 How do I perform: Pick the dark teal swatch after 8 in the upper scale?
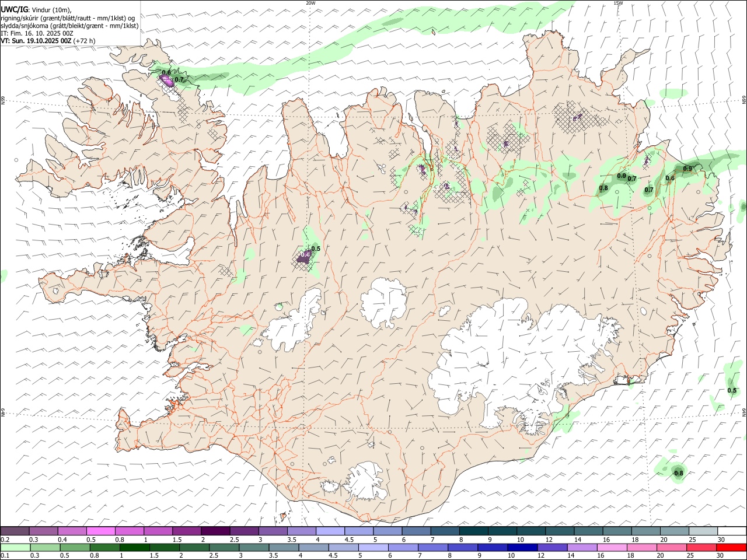click(x=473, y=531)
